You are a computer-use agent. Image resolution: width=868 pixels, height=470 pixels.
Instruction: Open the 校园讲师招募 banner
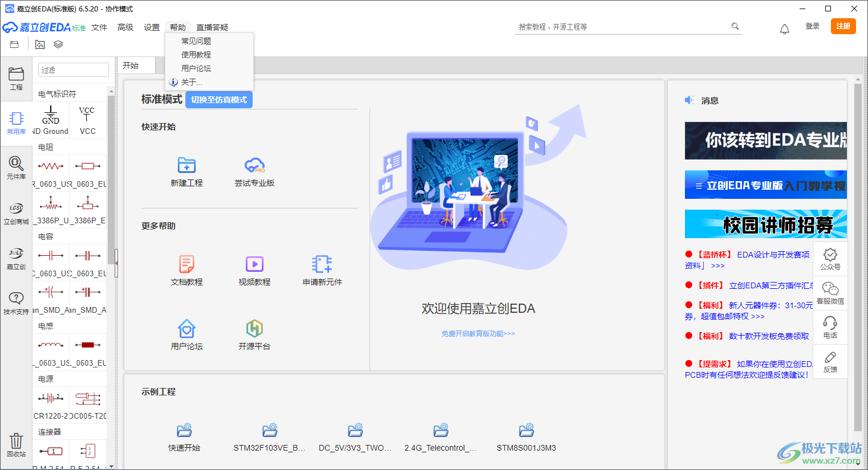click(766, 224)
